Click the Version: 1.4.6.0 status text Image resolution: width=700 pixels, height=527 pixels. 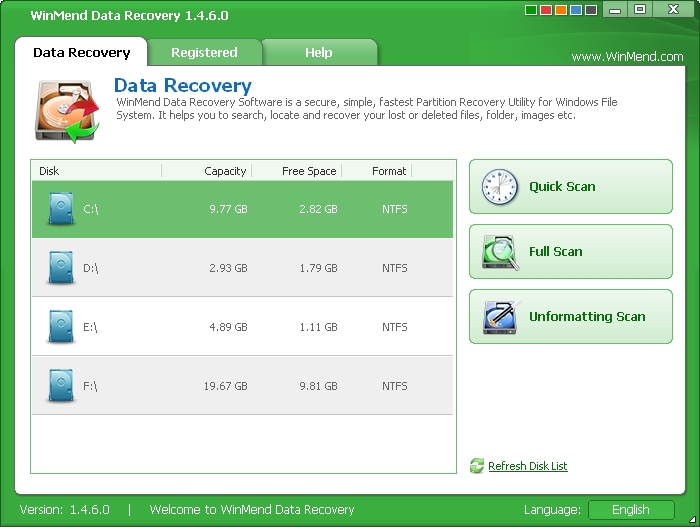pyautogui.click(x=65, y=510)
